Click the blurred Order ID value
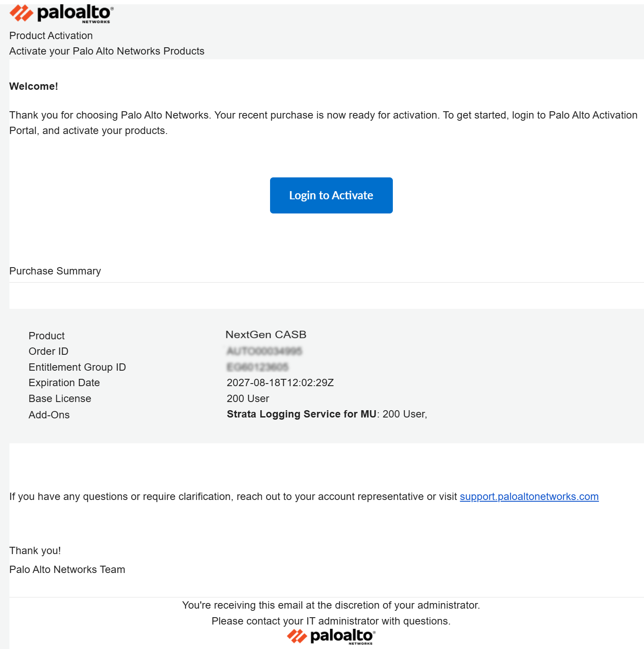The image size is (644, 649). [x=264, y=351]
